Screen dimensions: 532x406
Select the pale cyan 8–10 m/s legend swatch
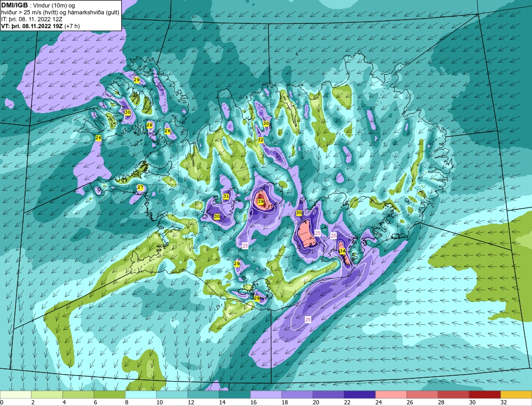tap(141, 394)
